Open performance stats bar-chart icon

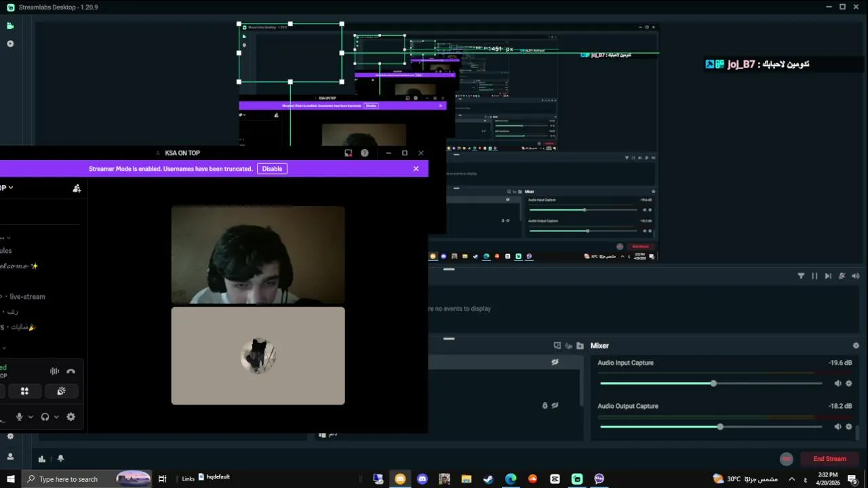42,459
